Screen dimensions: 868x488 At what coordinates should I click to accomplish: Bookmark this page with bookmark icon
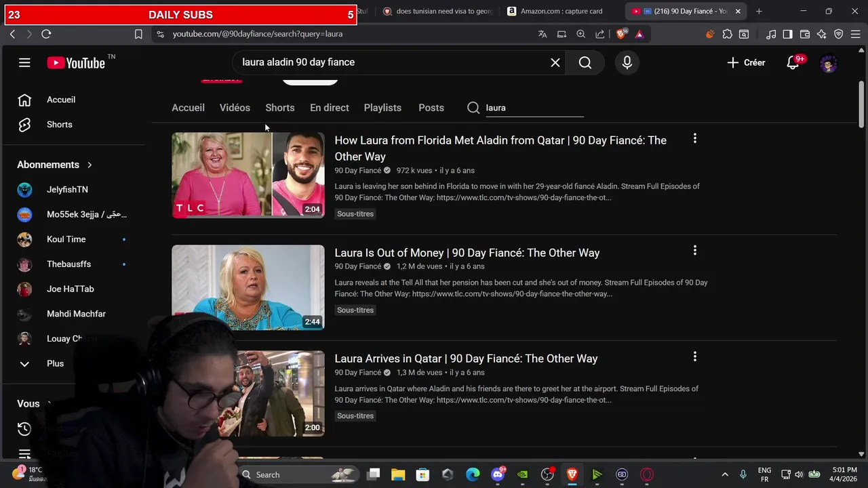tap(138, 34)
